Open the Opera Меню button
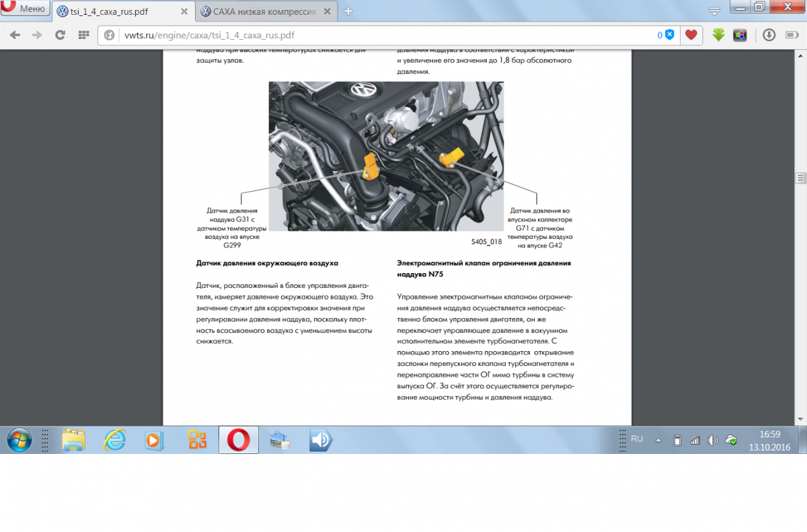The image size is (807, 532). tap(26, 9)
